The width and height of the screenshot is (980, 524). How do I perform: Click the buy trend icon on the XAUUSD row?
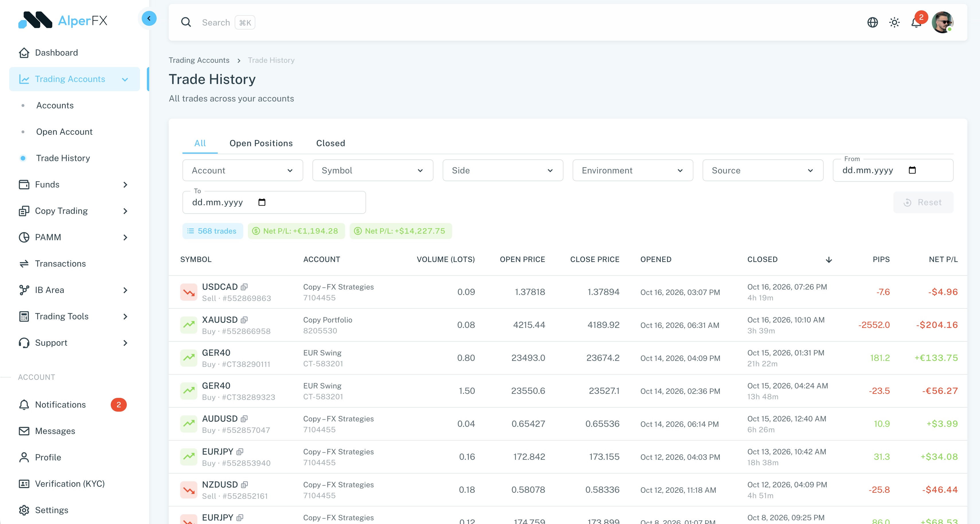tap(189, 325)
